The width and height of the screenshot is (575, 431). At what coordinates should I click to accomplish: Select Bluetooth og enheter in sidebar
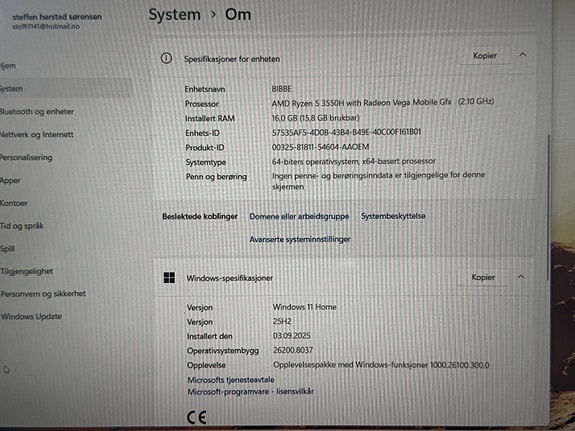coord(37,112)
